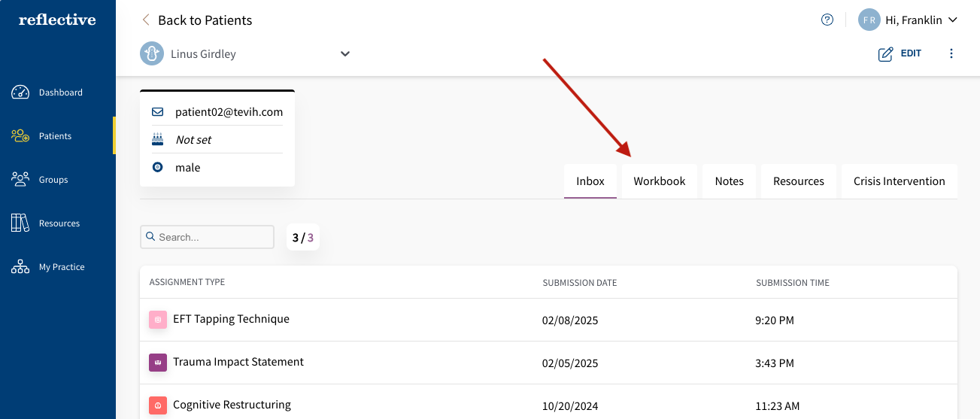Click the email patient02@tevih.com
The height and width of the screenshot is (419, 980).
(x=229, y=112)
